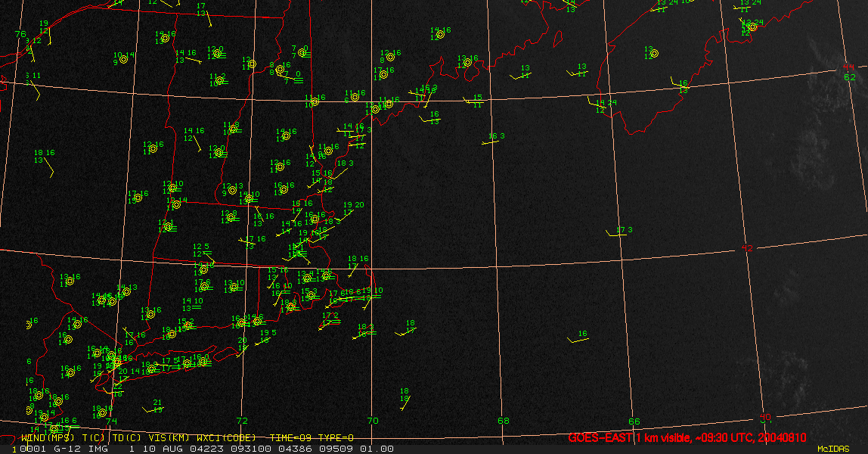The image size is (868, 454).
Task: Click the red latitude label 42
Action: (747, 248)
